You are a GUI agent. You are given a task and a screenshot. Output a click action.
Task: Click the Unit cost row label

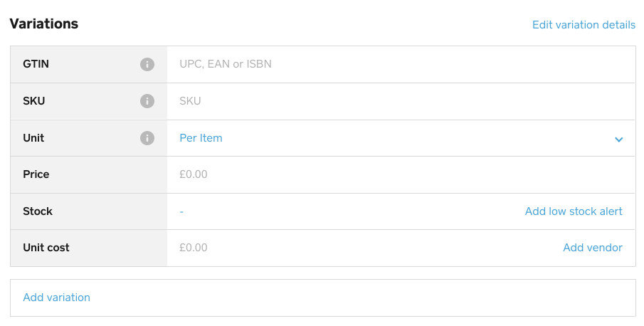tap(46, 248)
